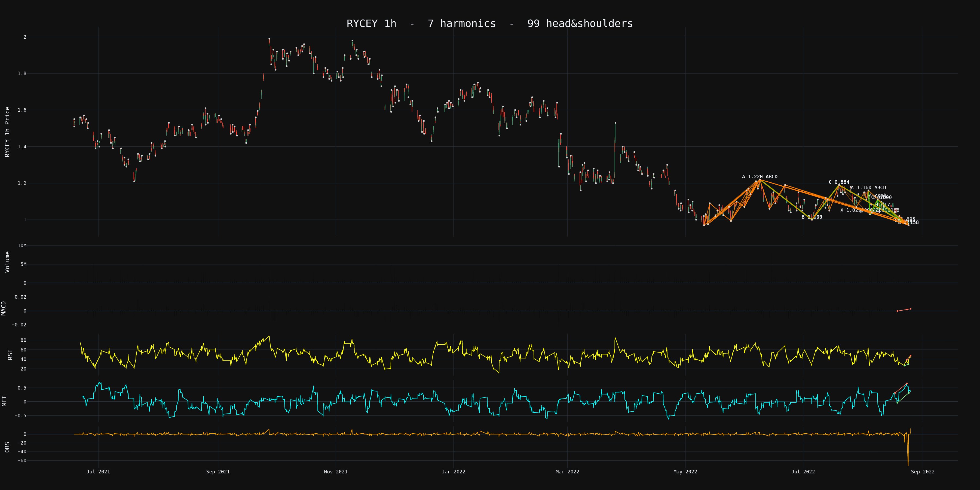Viewport: 980px width, 490px height.
Task: Click the "Jan 2022" x-axis label
Action: (453, 472)
